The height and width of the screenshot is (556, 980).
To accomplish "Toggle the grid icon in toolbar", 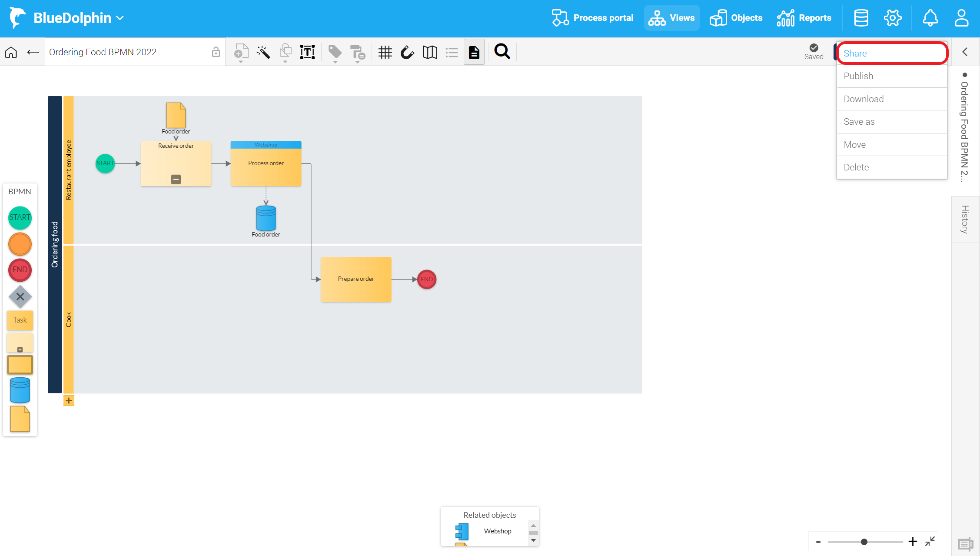I will (385, 53).
